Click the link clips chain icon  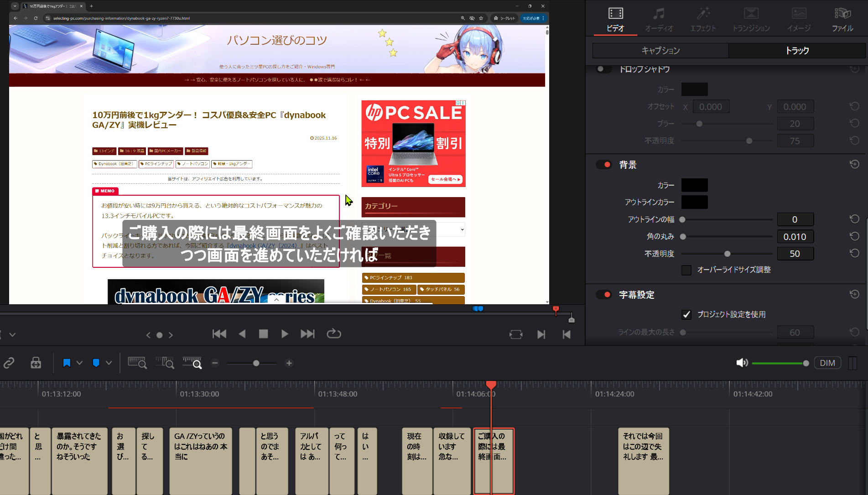pyautogui.click(x=9, y=363)
